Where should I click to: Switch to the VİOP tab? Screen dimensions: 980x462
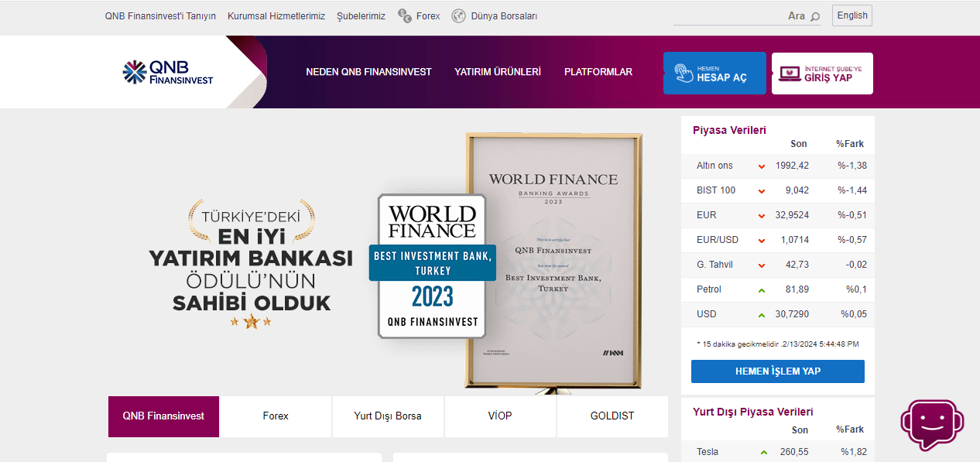coord(500,416)
